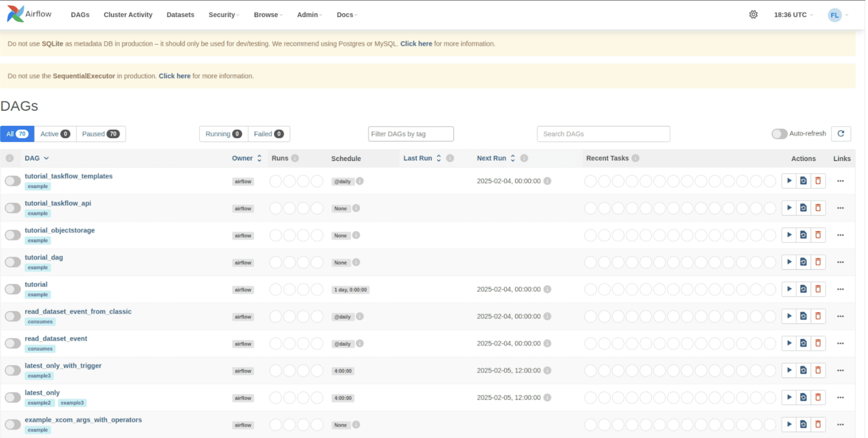Delete the tutorial_taskflow_templates DAG trash icon

coord(818,181)
